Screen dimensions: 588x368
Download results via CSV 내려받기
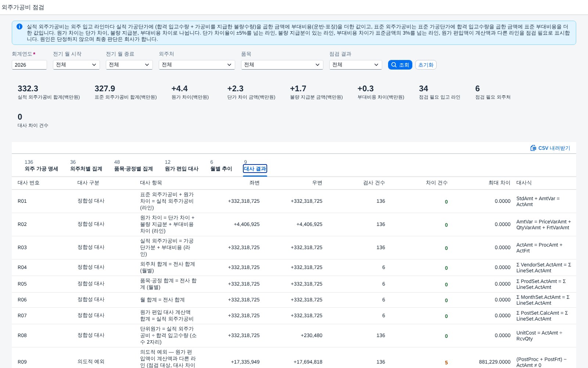(x=550, y=148)
